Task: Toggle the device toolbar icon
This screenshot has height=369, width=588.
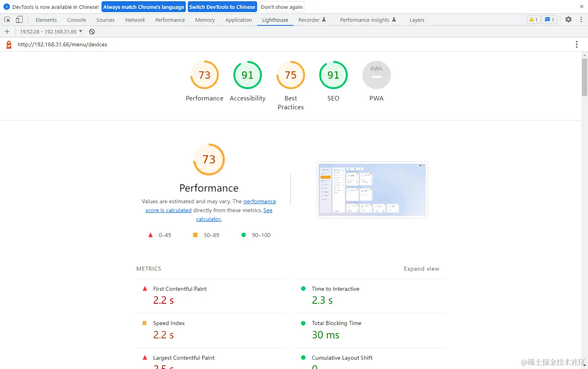Action: point(19,19)
